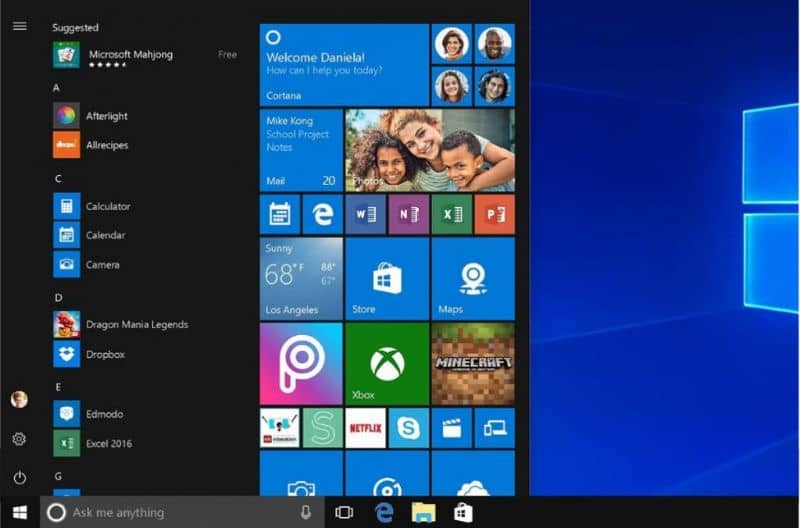Open the Cortana welcome tile
The width and height of the screenshot is (800, 528).
(344, 65)
